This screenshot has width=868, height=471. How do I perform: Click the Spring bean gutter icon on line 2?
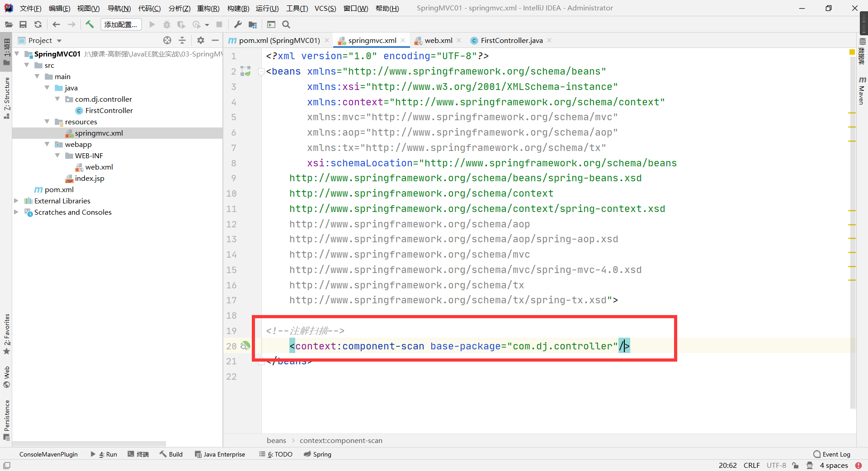pos(245,71)
